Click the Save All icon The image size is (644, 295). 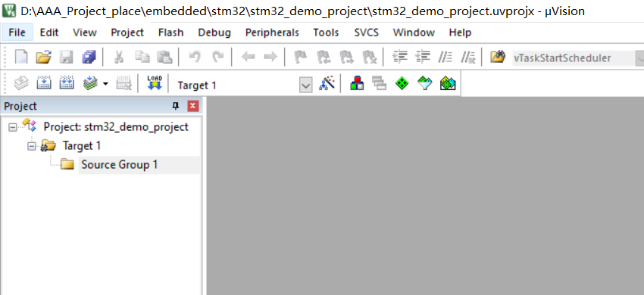[89, 57]
